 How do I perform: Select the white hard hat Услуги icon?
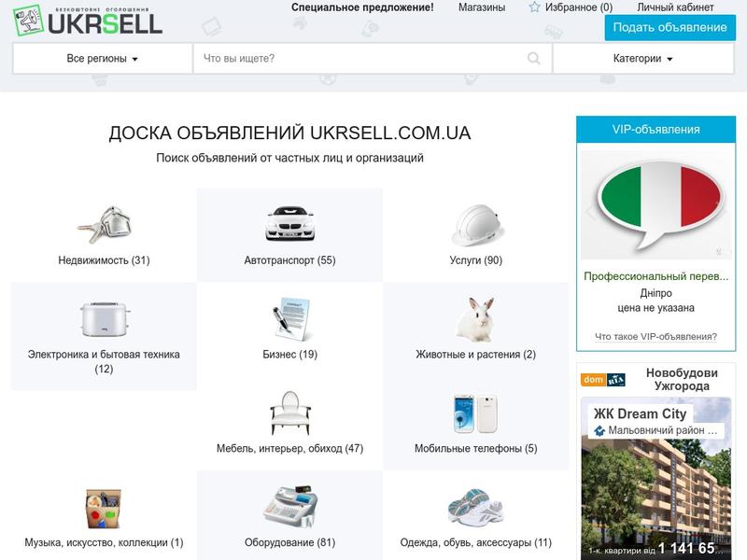(475, 225)
